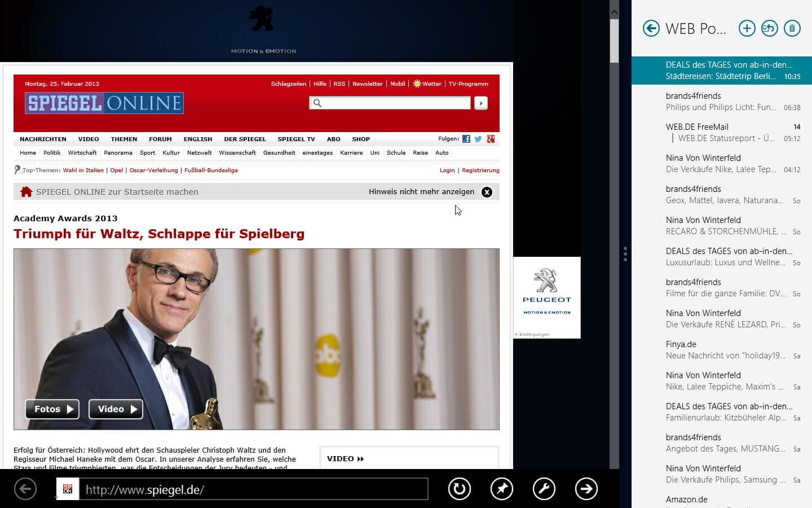The height and width of the screenshot is (508, 812).
Task: Open the NACHRICHTEN menu item
Action: 43,139
